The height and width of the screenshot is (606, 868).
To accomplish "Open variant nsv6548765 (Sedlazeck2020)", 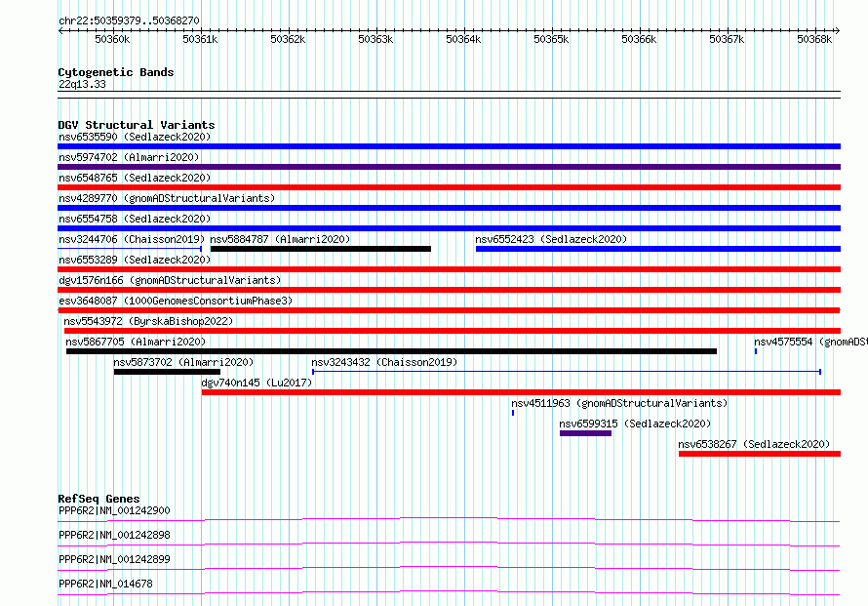I will (x=135, y=178).
